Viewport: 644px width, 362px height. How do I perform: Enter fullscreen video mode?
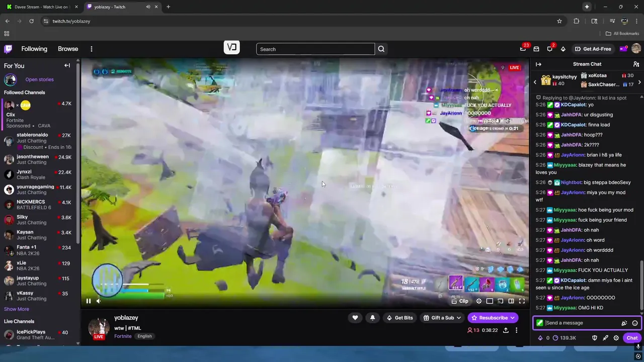(522, 301)
